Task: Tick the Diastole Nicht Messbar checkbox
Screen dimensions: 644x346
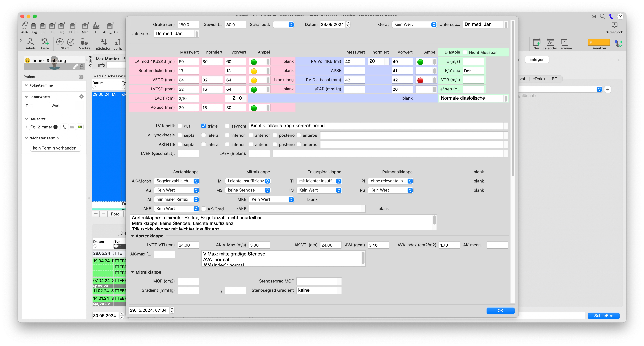Action: click(465, 52)
